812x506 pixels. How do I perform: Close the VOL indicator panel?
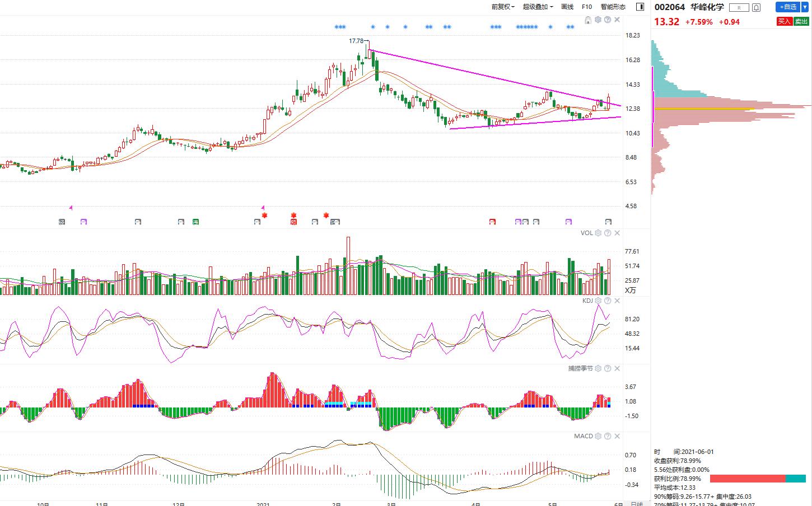pos(617,233)
